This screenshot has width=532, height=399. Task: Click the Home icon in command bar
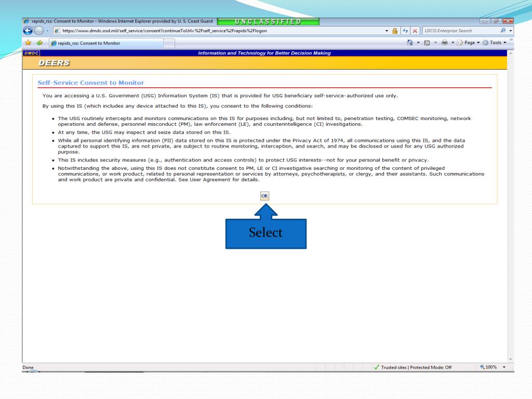tap(410, 43)
